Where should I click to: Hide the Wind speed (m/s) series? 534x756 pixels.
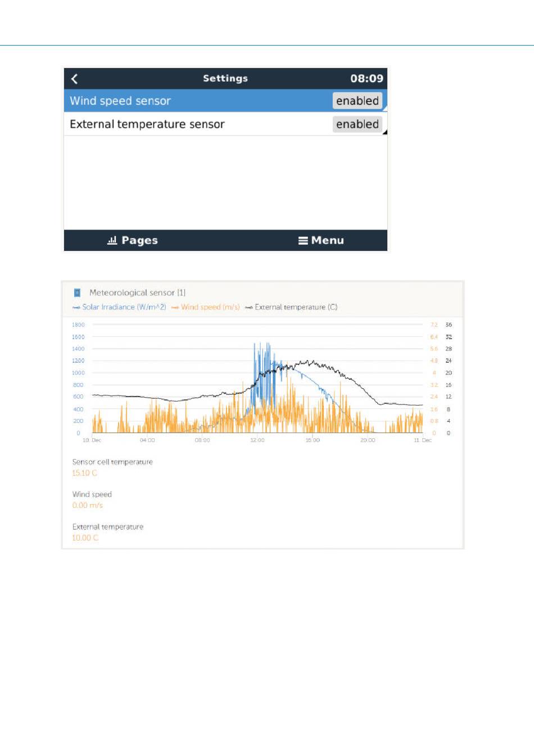(205, 307)
